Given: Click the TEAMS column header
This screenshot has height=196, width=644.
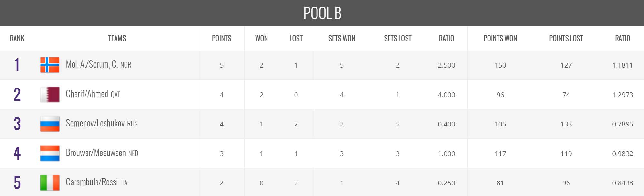Looking at the screenshot, I should [117, 38].
